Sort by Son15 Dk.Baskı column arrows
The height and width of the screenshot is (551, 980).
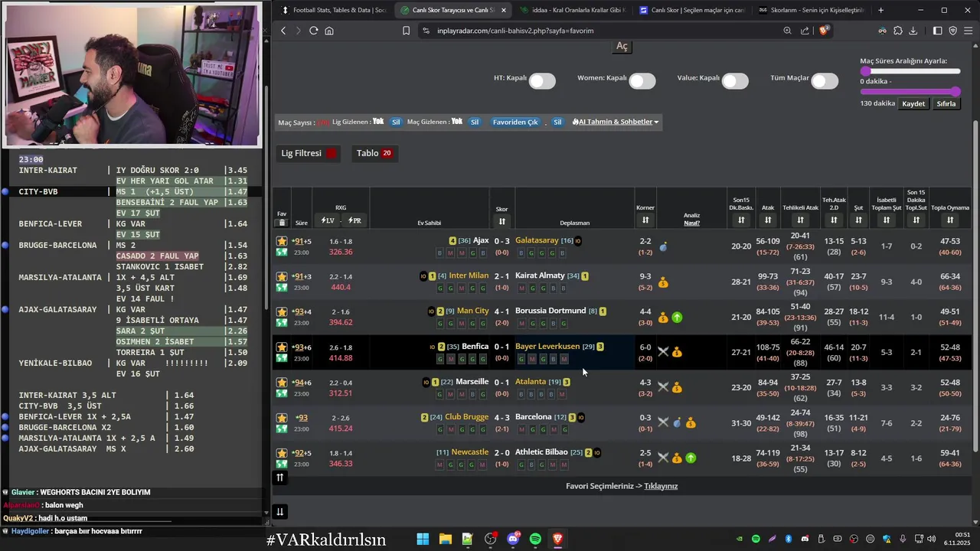[741, 220]
